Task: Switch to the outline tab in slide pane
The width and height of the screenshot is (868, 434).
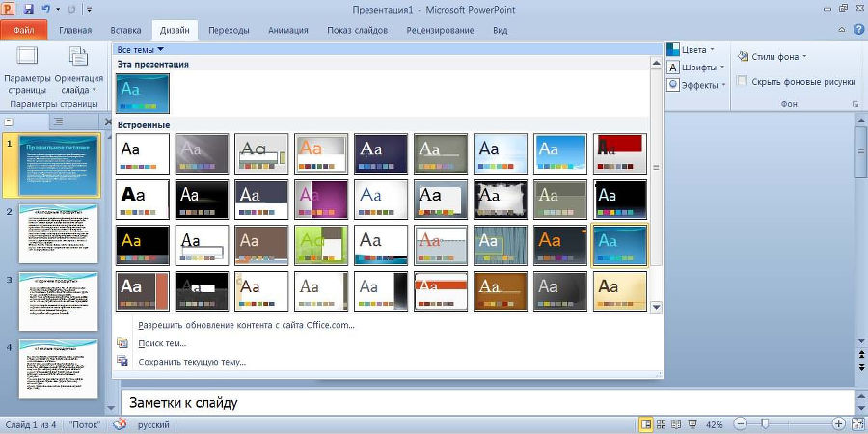Action: [x=58, y=122]
